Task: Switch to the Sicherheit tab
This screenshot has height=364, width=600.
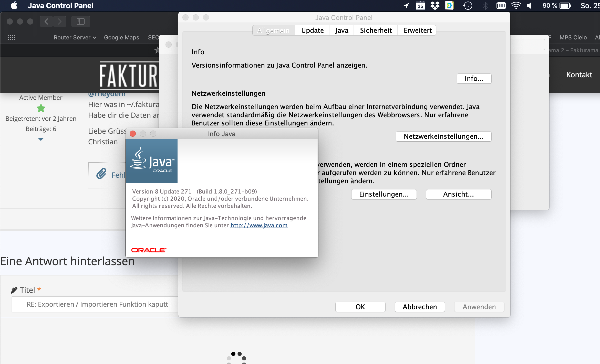Action: [x=376, y=30]
